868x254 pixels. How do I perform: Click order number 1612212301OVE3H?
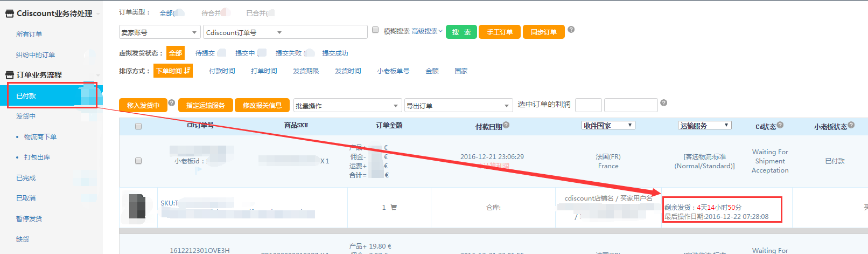pyautogui.click(x=200, y=250)
